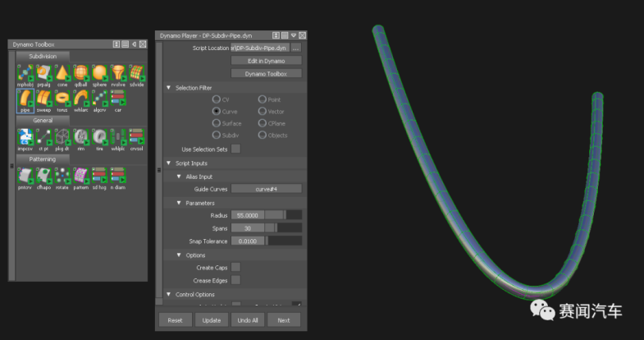644x340 pixels.
Task: Toggle the Use Selection Sets checkbox
Action: pyautogui.click(x=235, y=149)
